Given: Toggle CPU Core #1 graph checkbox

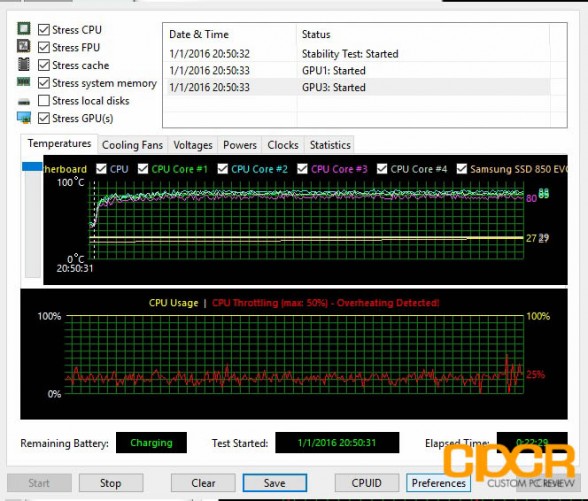Looking at the screenshot, I should pyautogui.click(x=143, y=169).
